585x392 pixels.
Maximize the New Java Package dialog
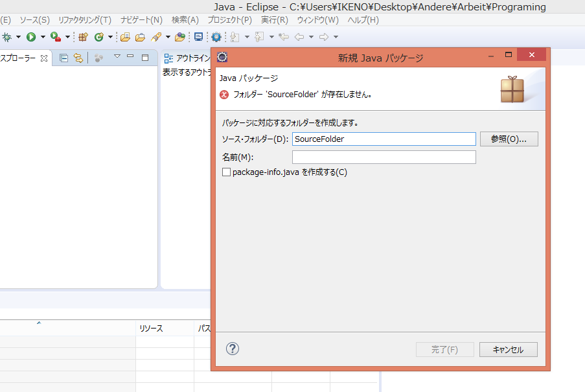pyautogui.click(x=508, y=55)
